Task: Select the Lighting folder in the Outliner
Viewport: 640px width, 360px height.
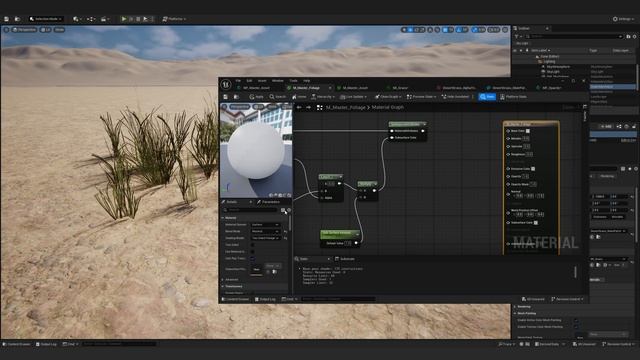Action: 549,61
